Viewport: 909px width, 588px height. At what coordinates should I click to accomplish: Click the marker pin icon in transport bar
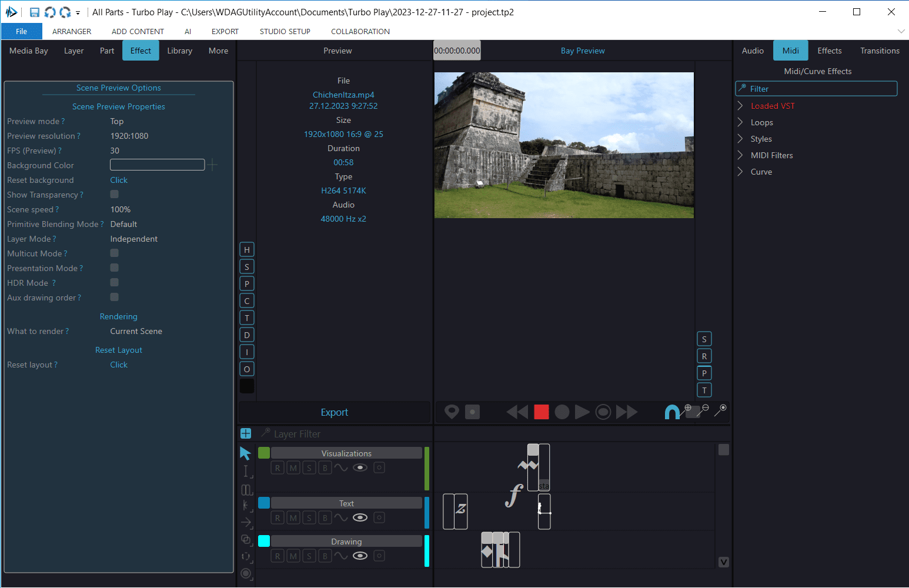452,412
